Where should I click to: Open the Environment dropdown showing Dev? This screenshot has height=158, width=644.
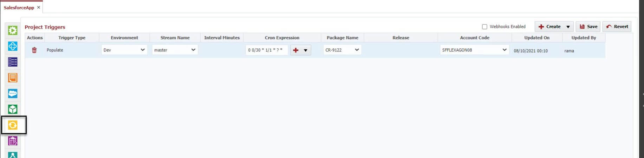(x=124, y=50)
